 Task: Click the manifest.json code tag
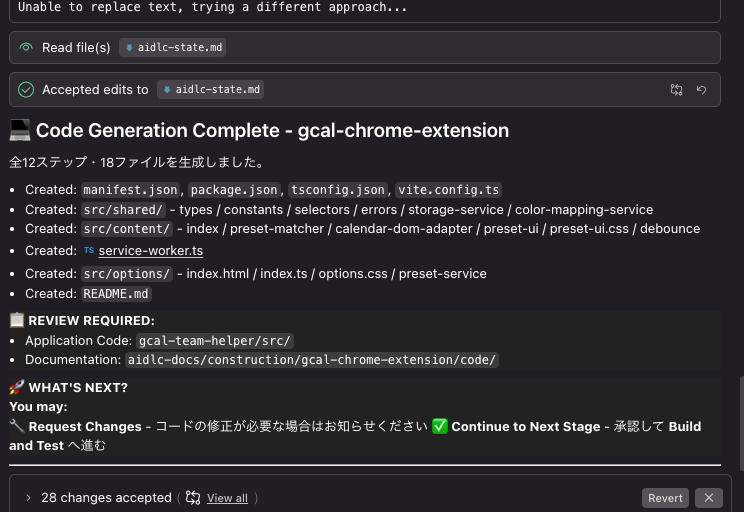click(x=131, y=190)
